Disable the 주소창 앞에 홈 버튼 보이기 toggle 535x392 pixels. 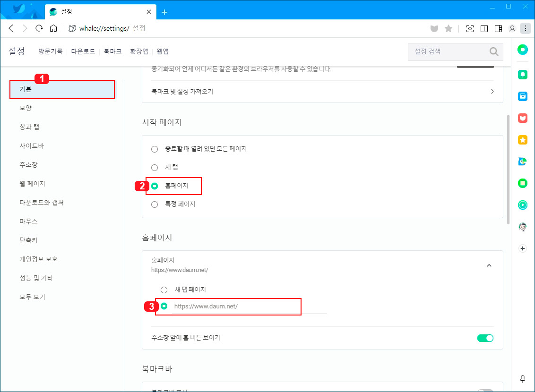pyautogui.click(x=485, y=338)
